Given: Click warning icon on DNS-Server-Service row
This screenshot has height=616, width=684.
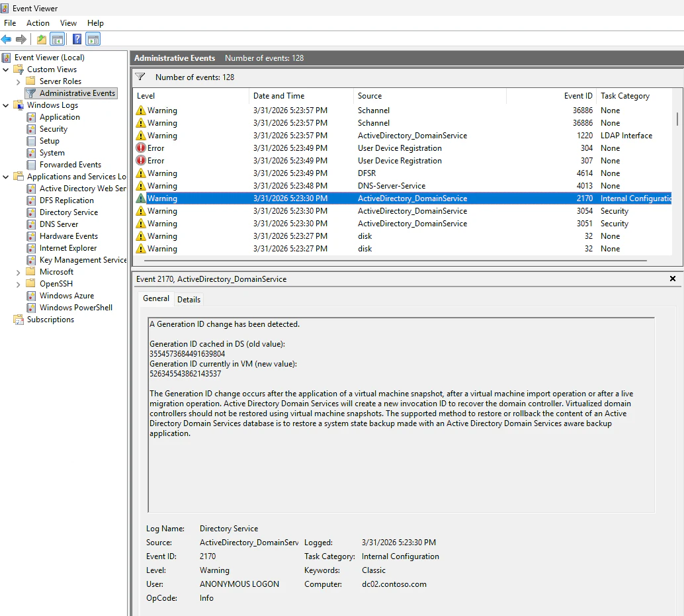Looking at the screenshot, I should tap(140, 186).
